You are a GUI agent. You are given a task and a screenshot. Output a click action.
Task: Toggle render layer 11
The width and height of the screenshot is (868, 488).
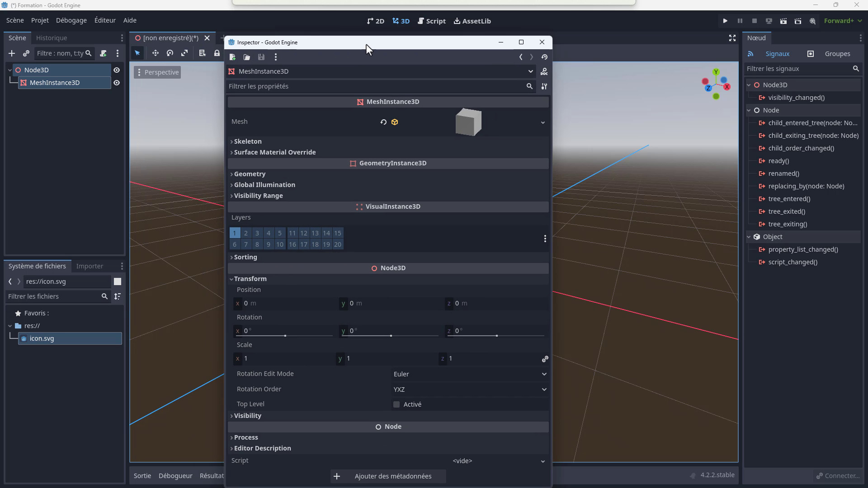tap(292, 233)
